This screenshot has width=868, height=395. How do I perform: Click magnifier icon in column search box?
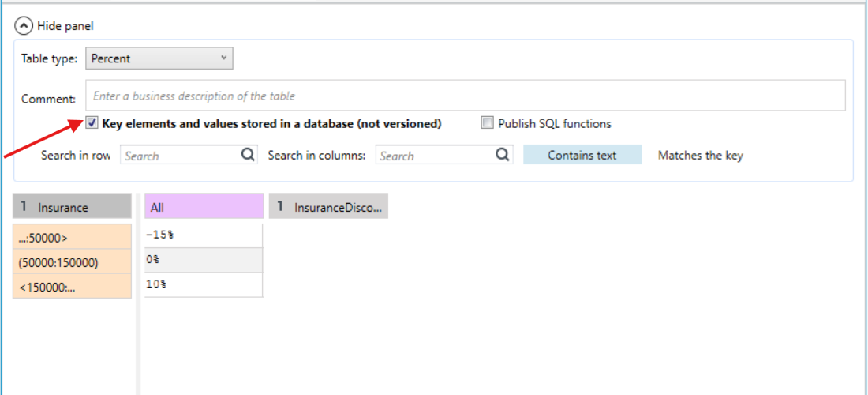[x=503, y=155]
